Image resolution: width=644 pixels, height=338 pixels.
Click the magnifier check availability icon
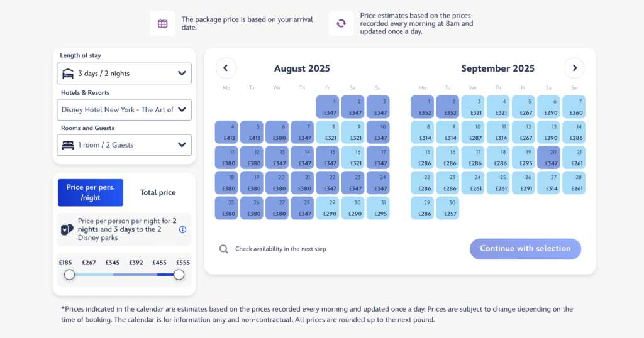[x=224, y=249]
